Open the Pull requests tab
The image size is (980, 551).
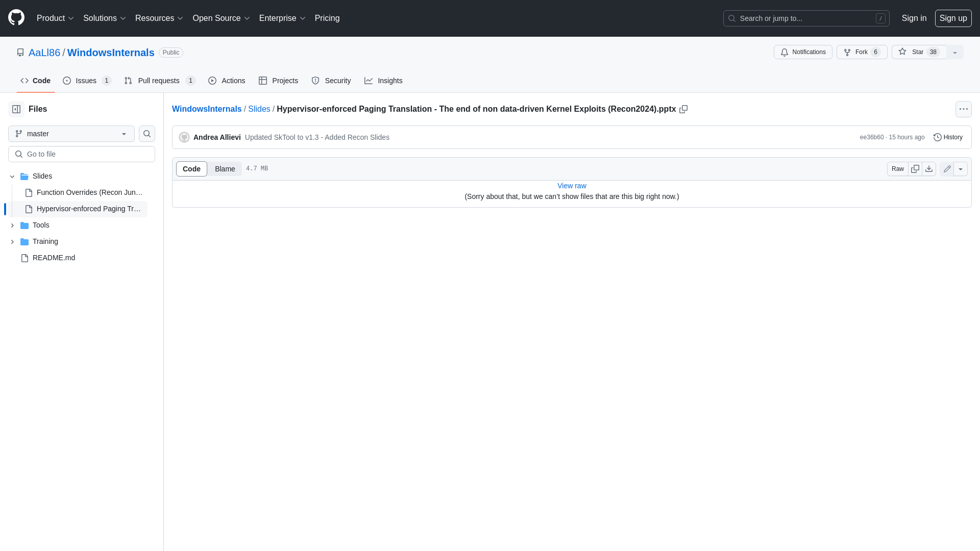[160, 81]
